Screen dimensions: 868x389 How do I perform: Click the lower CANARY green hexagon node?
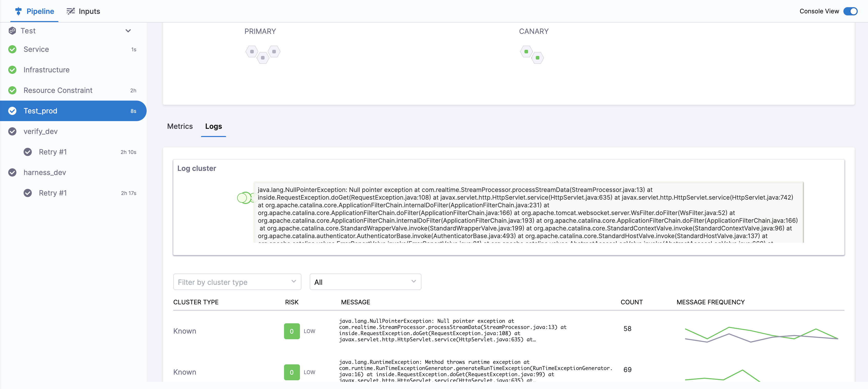[538, 58]
